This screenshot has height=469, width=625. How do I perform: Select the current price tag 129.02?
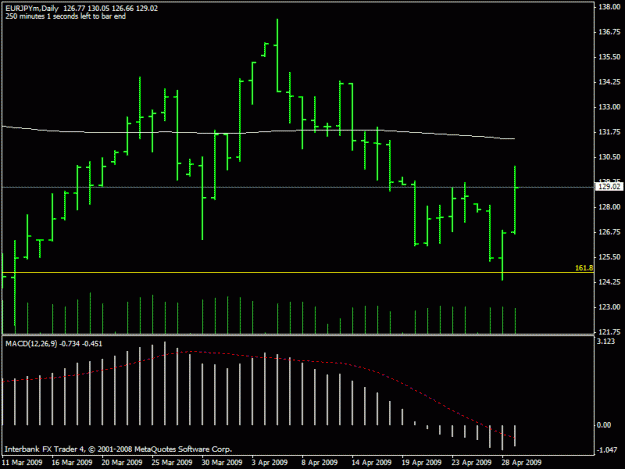click(609, 186)
